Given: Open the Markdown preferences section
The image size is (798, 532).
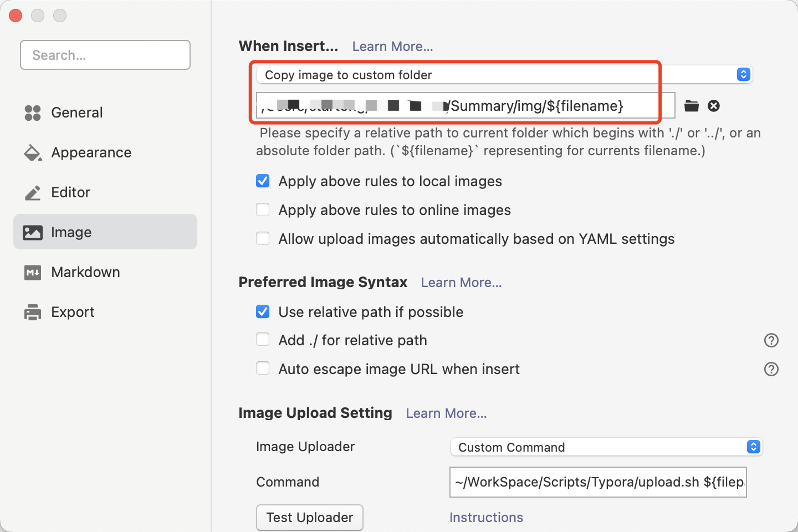Looking at the screenshot, I should (105, 272).
